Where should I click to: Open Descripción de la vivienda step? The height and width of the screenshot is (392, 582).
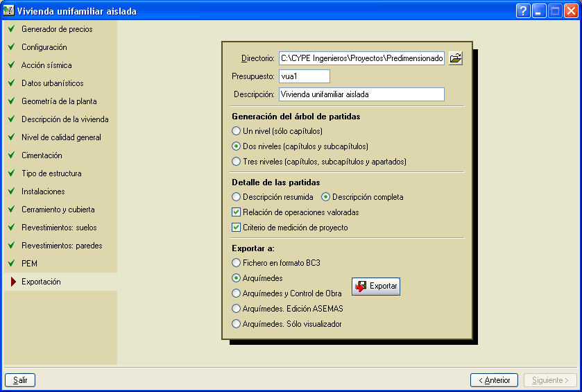click(x=65, y=119)
